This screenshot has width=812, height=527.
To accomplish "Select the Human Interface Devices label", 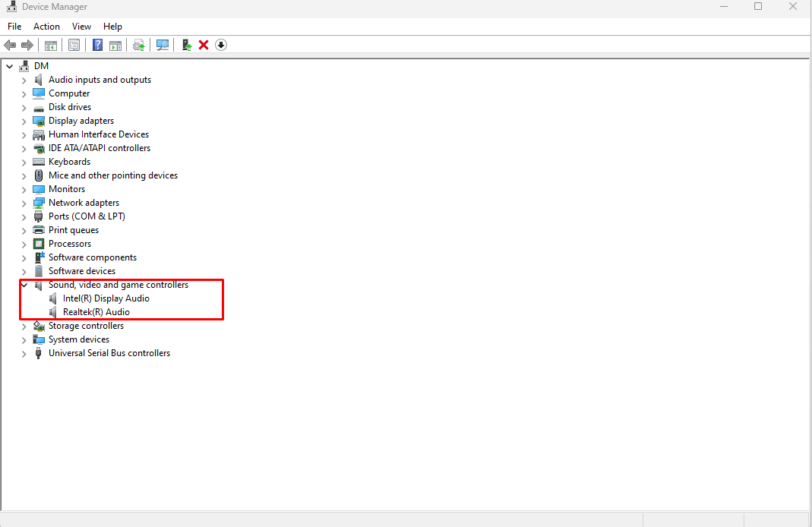I will pos(99,134).
